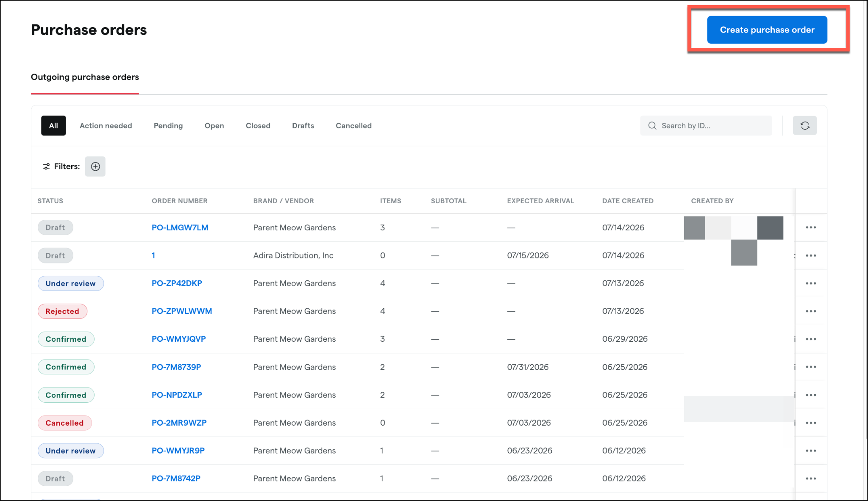Open order PO-NPDZXLP
This screenshot has width=868, height=501.
tap(177, 395)
